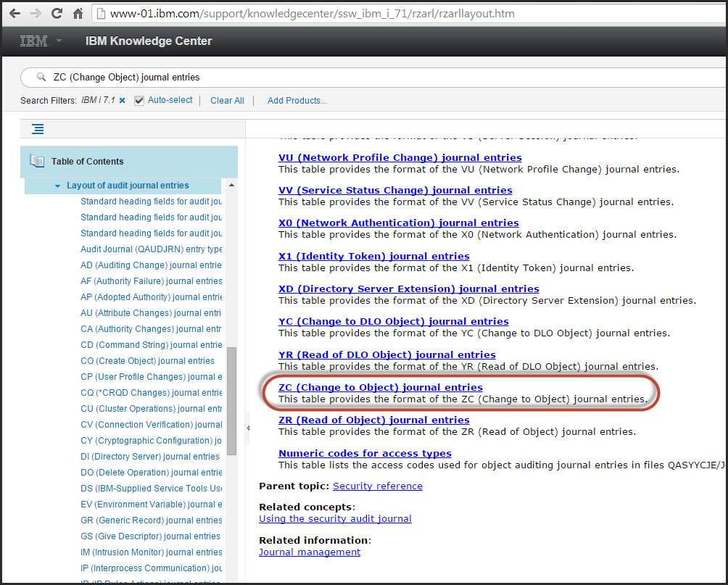Open DO (Delete Operation) journal entries

point(151,472)
